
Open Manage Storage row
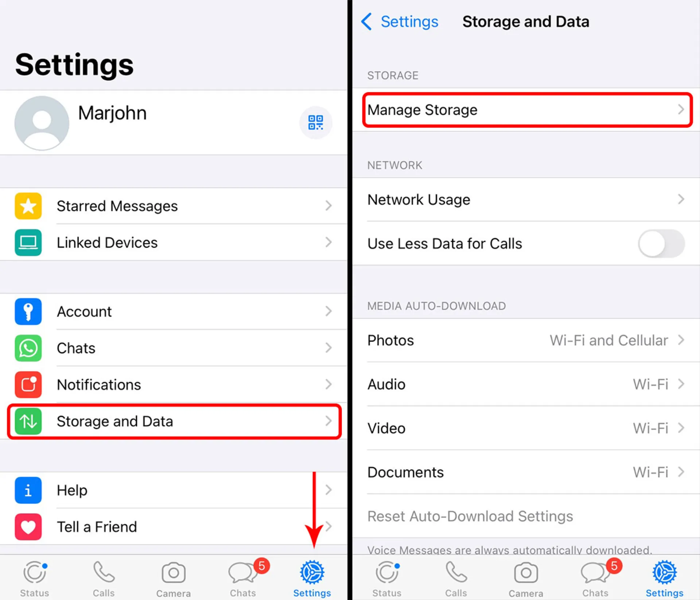click(527, 110)
